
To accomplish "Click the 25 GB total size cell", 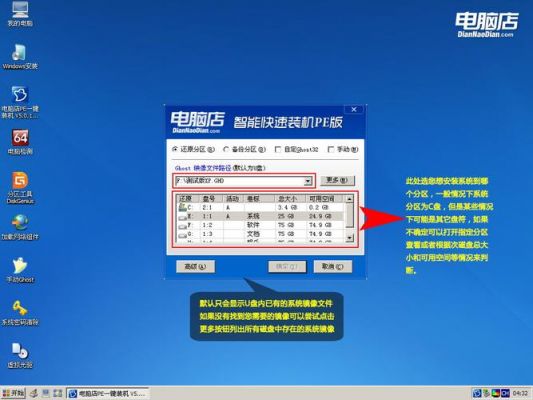I will point(286,216).
